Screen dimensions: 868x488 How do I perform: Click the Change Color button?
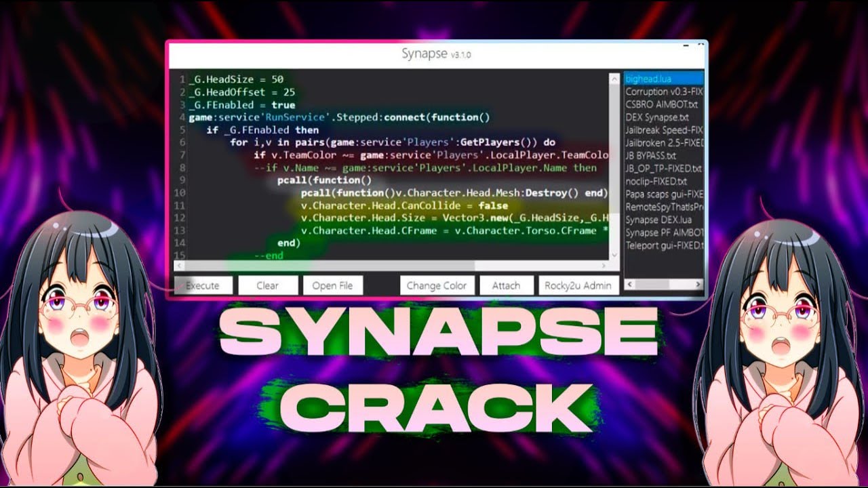[x=437, y=285]
